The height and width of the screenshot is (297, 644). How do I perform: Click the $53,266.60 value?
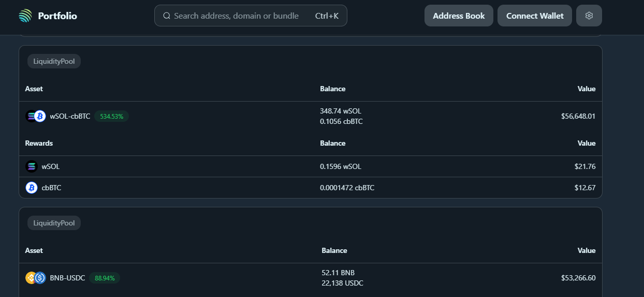tap(578, 278)
